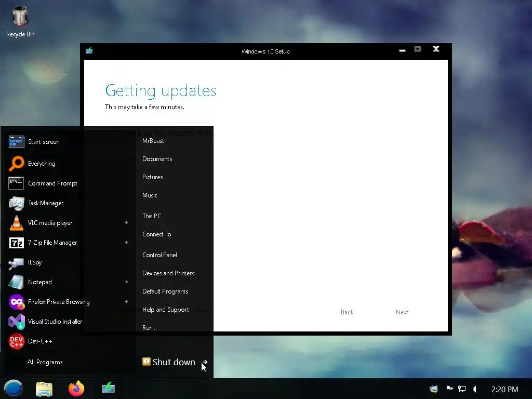Open Help and Support

coord(166,310)
